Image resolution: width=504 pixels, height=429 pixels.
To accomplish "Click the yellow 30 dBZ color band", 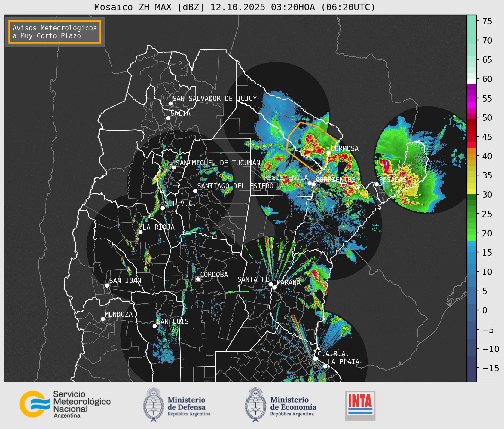I will pyautogui.click(x=472, y=191).
